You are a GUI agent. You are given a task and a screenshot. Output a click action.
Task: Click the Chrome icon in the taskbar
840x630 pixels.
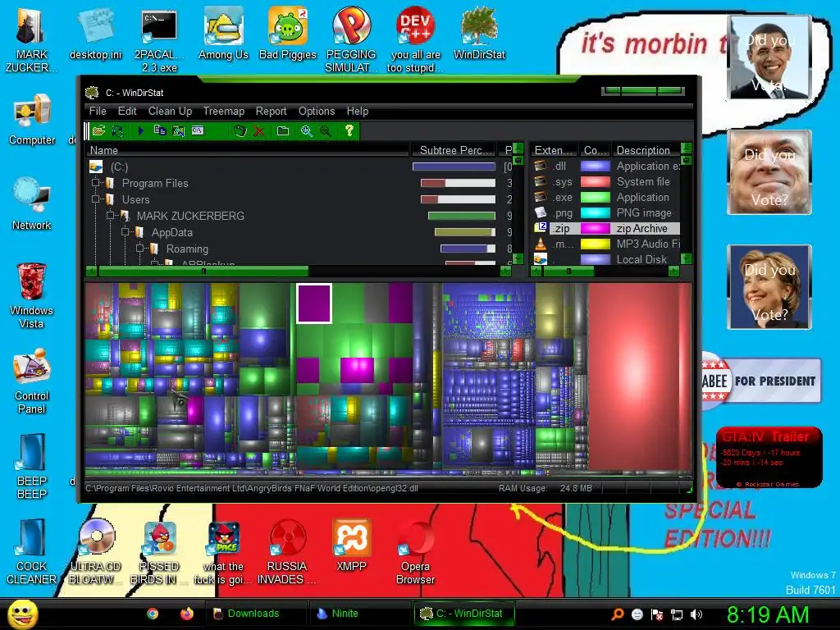tap(153, 614)
